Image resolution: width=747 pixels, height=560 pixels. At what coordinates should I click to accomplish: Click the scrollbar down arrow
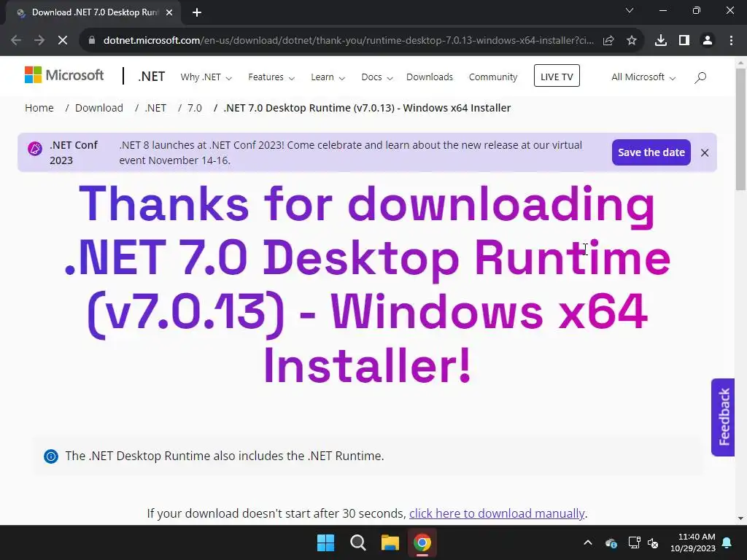740,518
